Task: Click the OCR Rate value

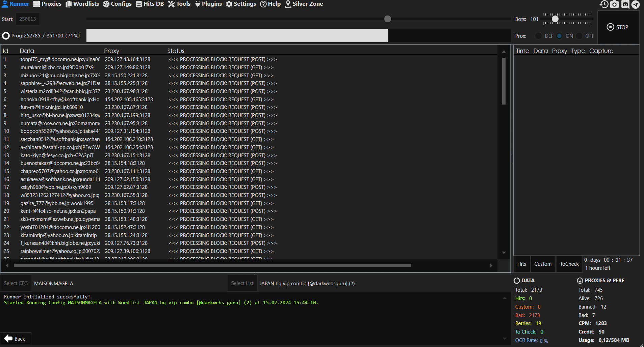Action: pos(544,341)
